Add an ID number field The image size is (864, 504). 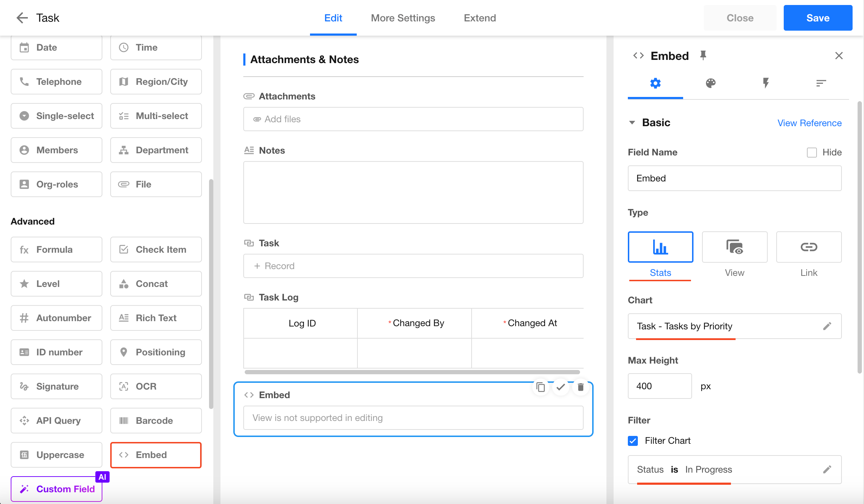coord(56,352)
